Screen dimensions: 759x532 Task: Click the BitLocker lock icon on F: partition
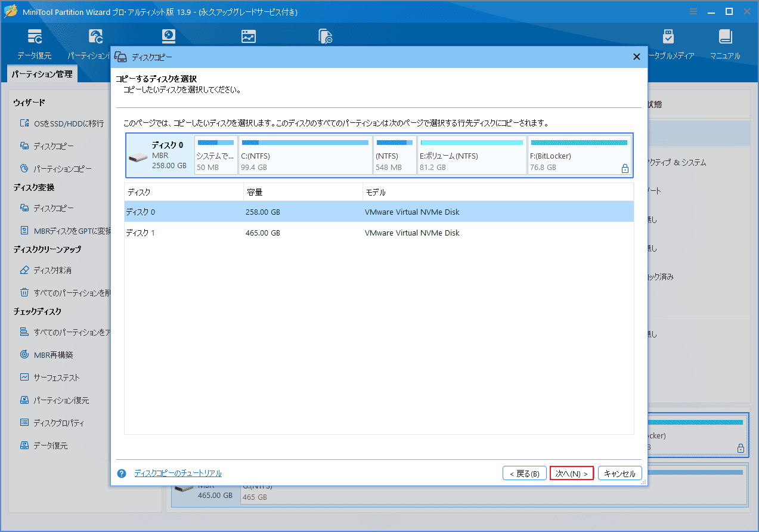[x=625, y=169]
